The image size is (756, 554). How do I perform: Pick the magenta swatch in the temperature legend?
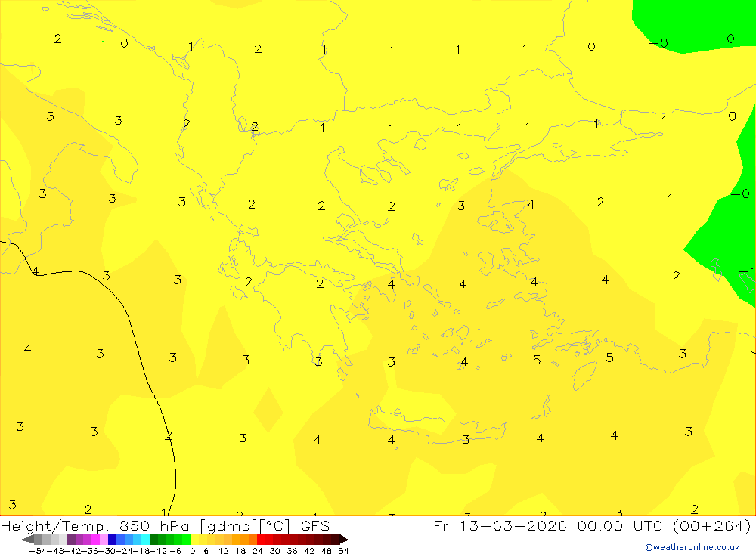click(x=95, y=540)
